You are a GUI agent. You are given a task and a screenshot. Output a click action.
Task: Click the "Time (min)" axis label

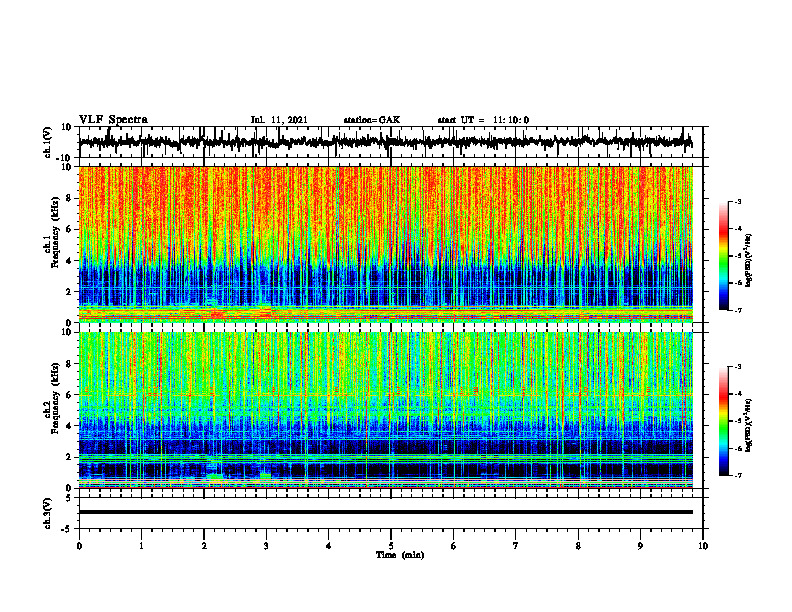(x=400, y=555)
